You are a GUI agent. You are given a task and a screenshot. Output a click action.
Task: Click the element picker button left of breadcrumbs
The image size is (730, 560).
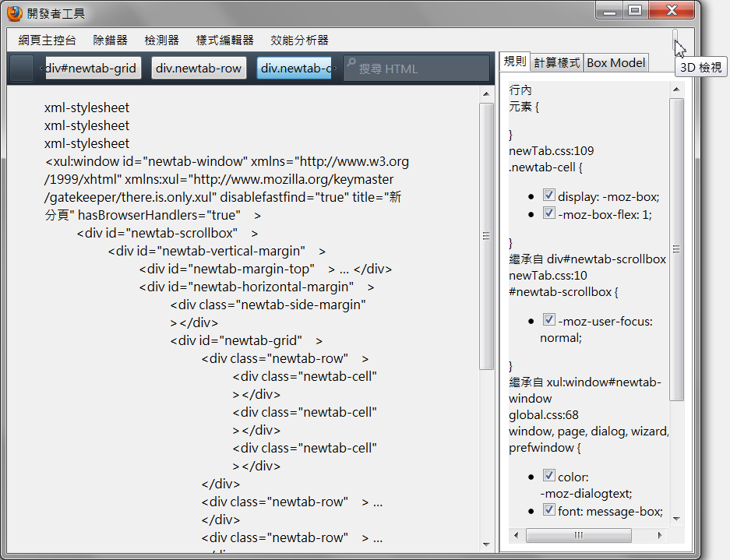[22, 69]
